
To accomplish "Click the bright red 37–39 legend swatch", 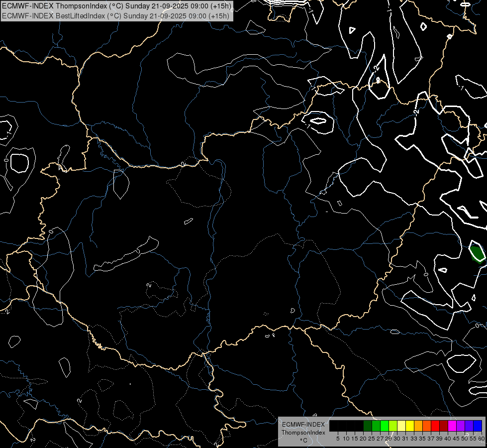I will (x=435, y=426).
